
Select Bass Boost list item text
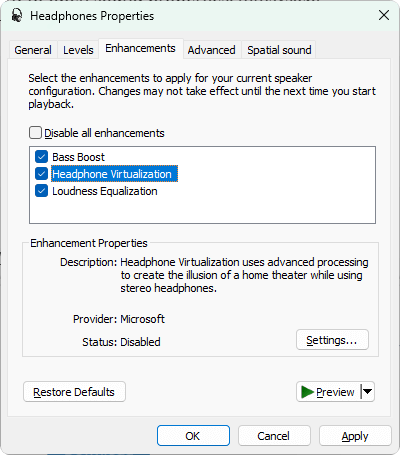(78, 157)
